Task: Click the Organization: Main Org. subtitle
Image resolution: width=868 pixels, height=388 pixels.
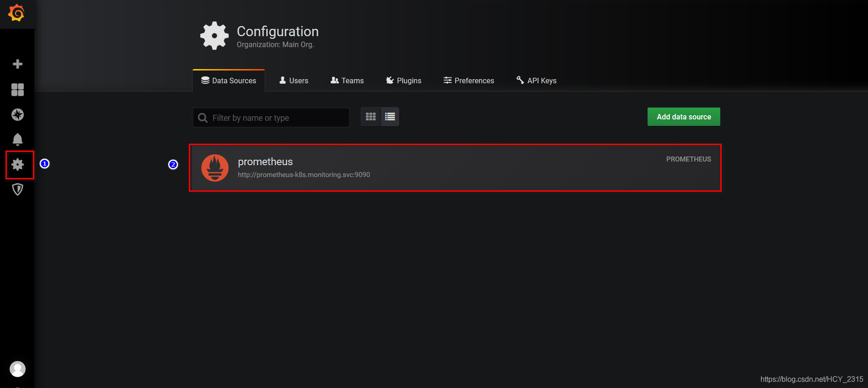Action: tap(275, 44)
